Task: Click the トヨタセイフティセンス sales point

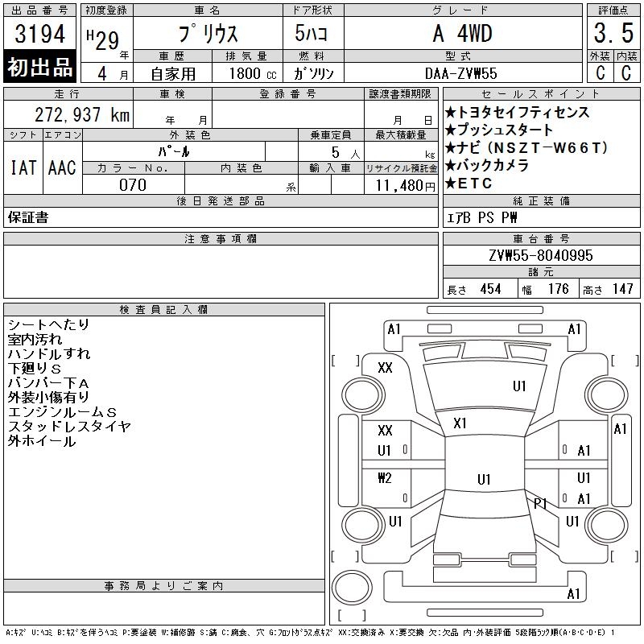Action: [x=517, y=112]
